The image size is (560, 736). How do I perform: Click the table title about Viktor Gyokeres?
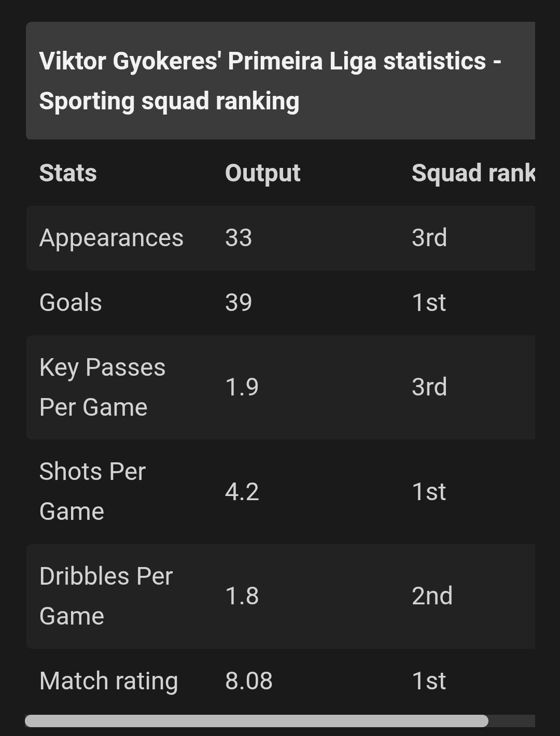270,81
